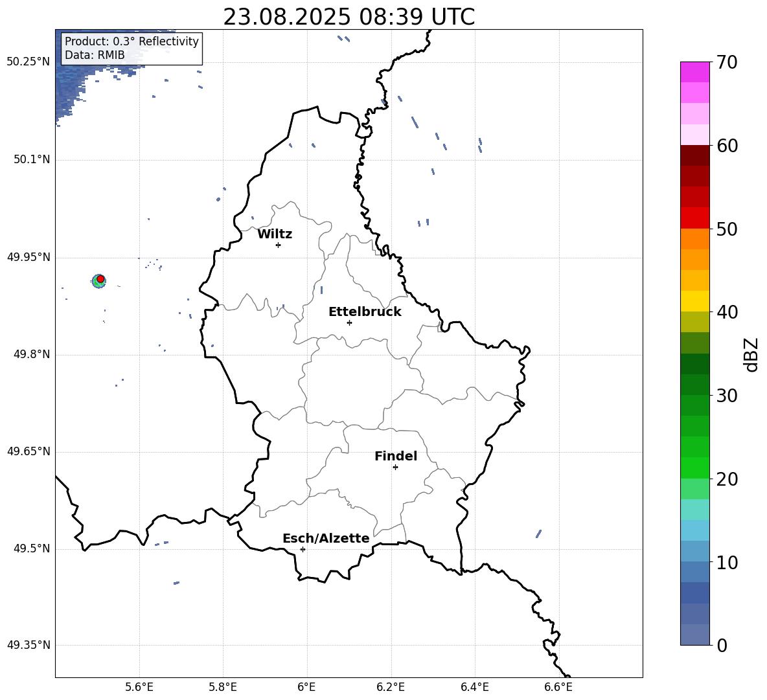Click the 50 dBZ colorbar tick label

(726, 229)
